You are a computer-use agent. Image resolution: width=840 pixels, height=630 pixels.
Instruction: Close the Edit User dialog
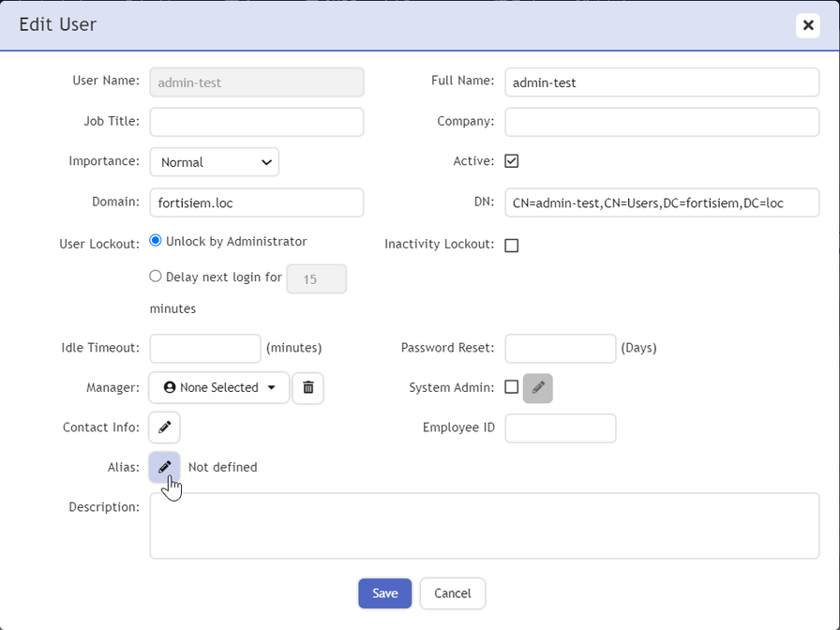tap(807, 25)
